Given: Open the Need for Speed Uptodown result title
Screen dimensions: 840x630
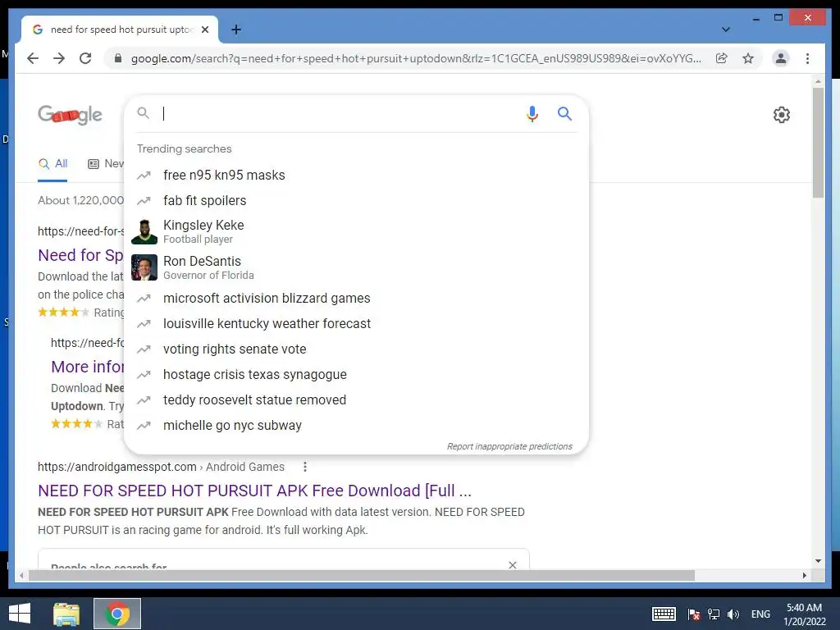Looking at the screenshot, I should coord(80,255).
